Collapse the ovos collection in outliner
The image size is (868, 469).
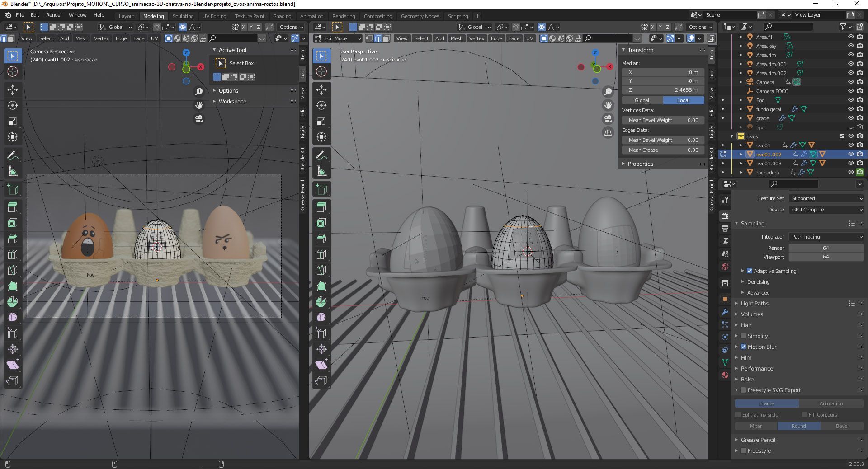pos(732,136)
